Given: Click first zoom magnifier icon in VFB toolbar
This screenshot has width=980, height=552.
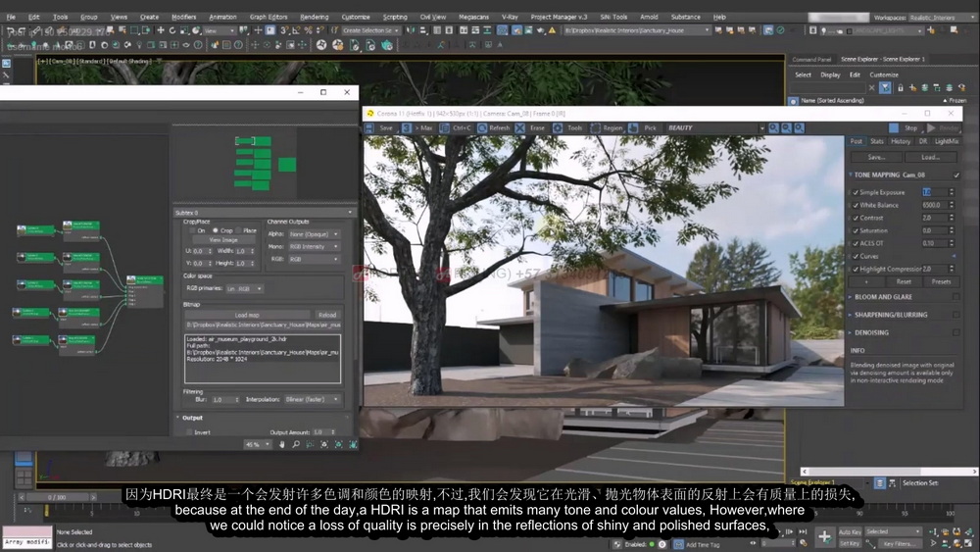Looking at the screenshot, I should [x=774, y=128].
